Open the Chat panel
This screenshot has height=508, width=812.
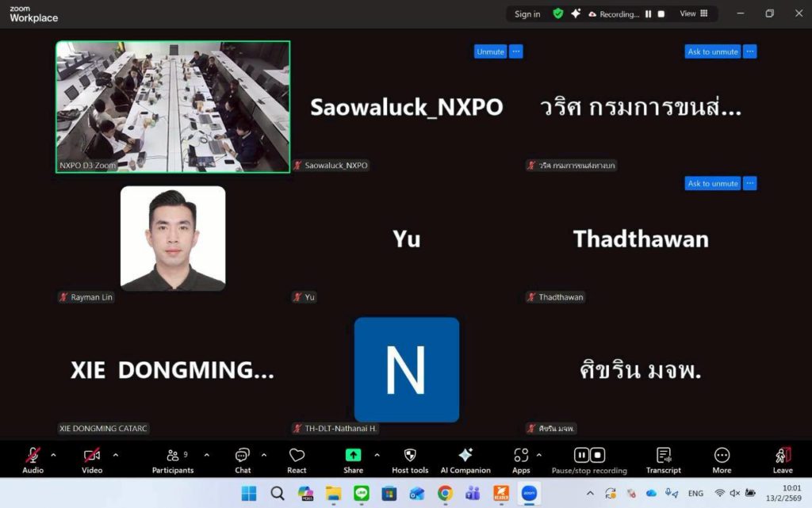243,459
